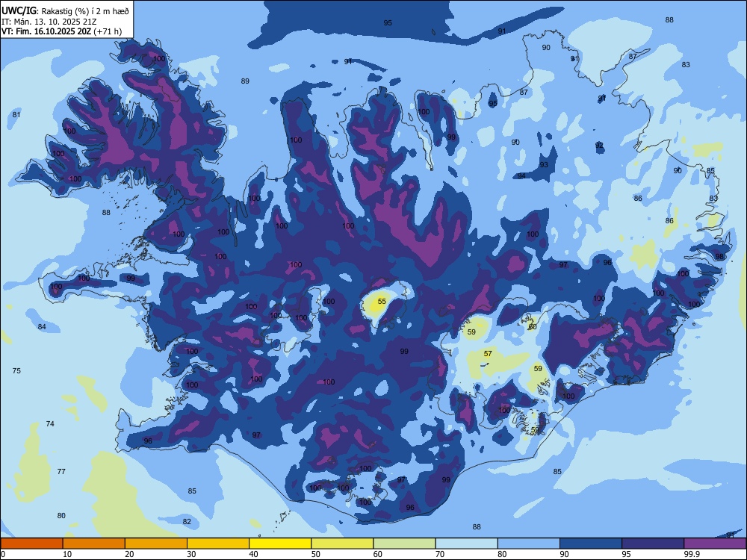The height and width of the screenshot is (560, 747).
Task: Click the valid time 'VT: Fim. 16.10.2025 20Z (+71 h)'
Action: tap(61, 31)
